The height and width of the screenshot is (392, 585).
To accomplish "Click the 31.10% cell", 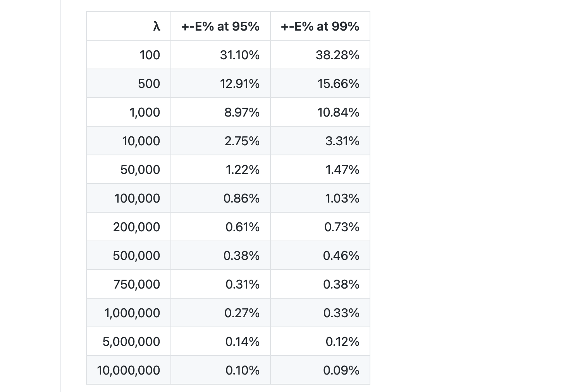I will (240, 55).
